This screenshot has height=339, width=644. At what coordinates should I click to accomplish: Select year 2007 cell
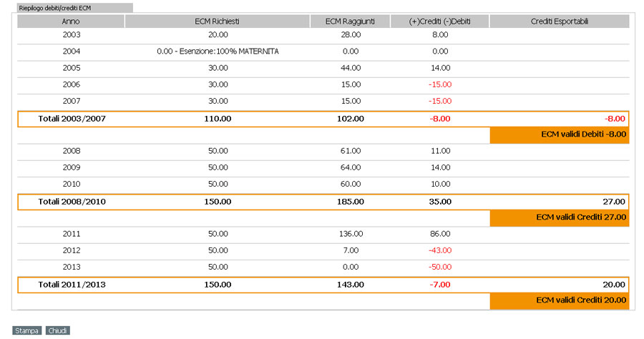point(72,101)
